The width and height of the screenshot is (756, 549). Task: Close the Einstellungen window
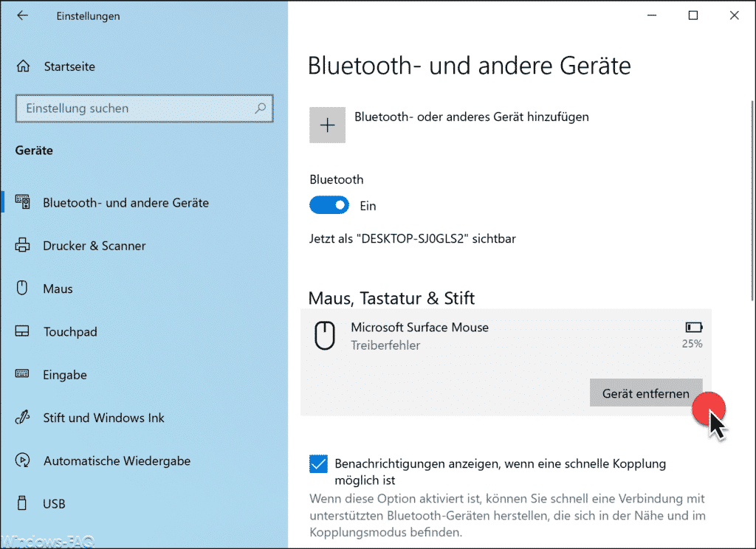pyautogui.click(x=735, y=15)
